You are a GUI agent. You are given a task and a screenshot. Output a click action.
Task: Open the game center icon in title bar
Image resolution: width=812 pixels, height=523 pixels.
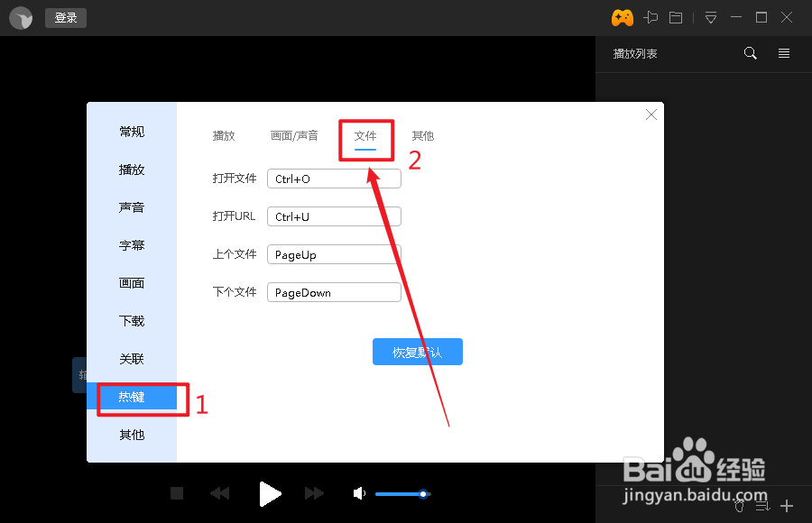pyautogui.click(x=622, y=16)
